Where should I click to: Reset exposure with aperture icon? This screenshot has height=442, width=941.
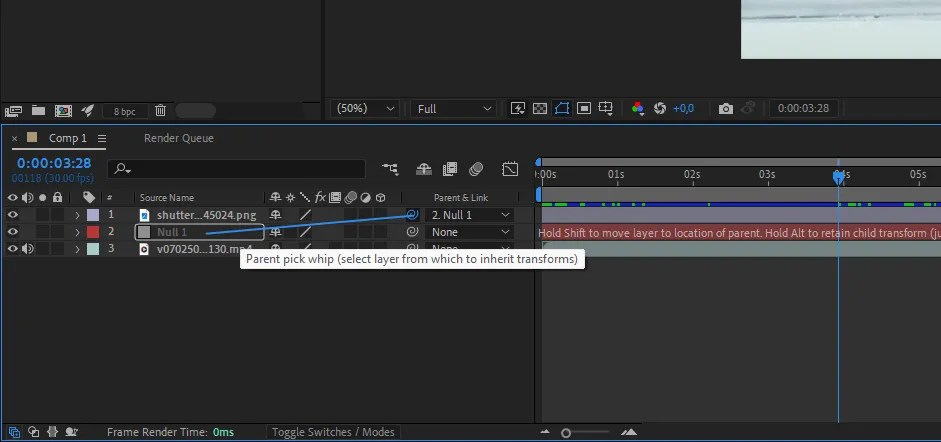click(660, 109)
